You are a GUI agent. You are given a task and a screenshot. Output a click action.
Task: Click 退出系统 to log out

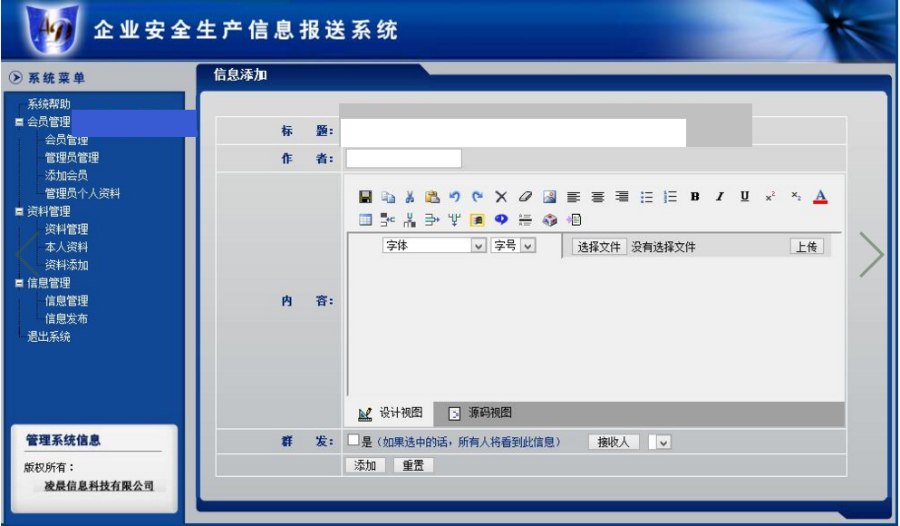tap(49, 337)
